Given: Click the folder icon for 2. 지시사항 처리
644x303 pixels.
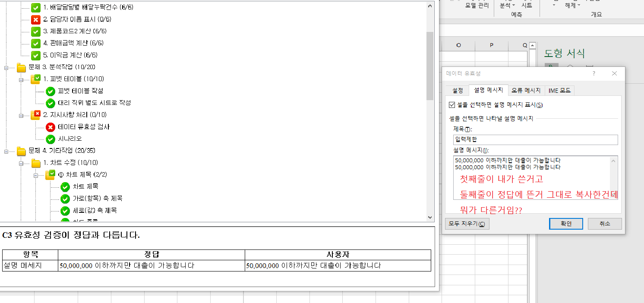Looking at the screenshot, I should [x=35, y=115].
